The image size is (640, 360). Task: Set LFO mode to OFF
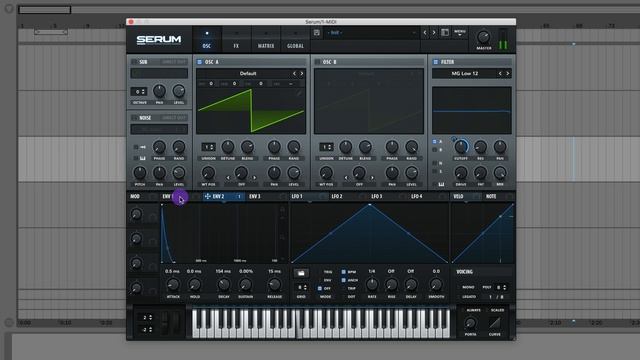(320, 288)
